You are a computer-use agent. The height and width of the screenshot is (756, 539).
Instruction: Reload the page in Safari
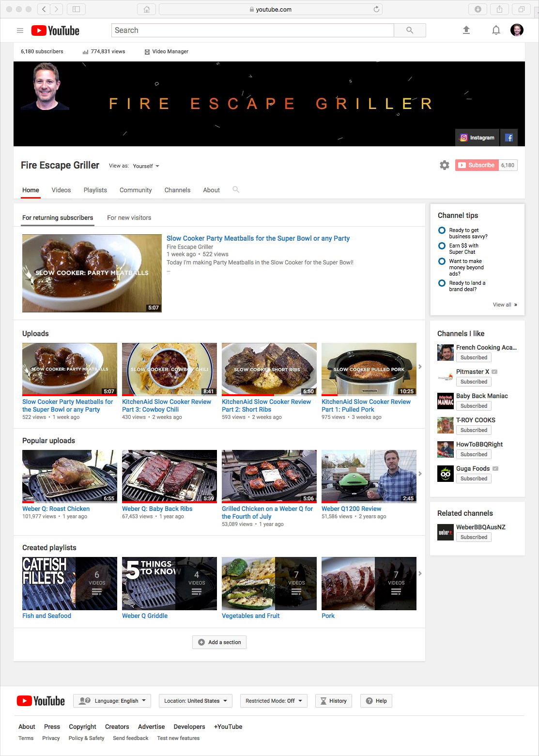point(376,9)
